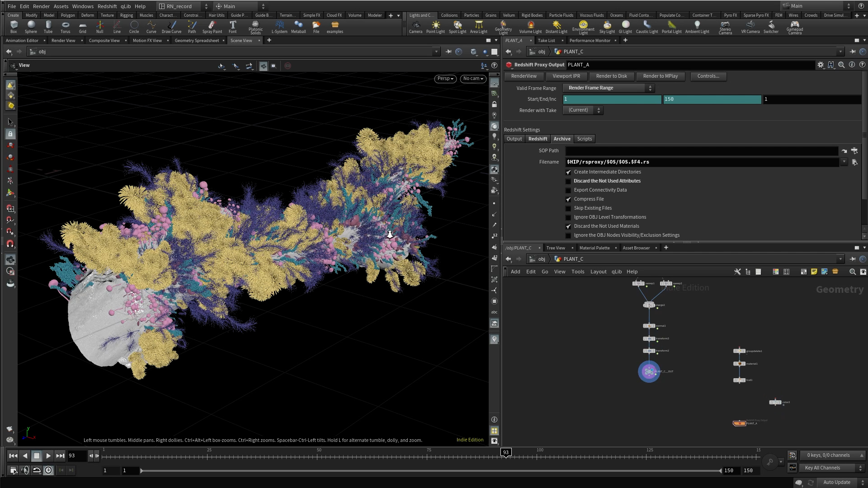Toggle Discard the Not Used Materials
This screenshot has width=868, height=488.
pos(568,226)
